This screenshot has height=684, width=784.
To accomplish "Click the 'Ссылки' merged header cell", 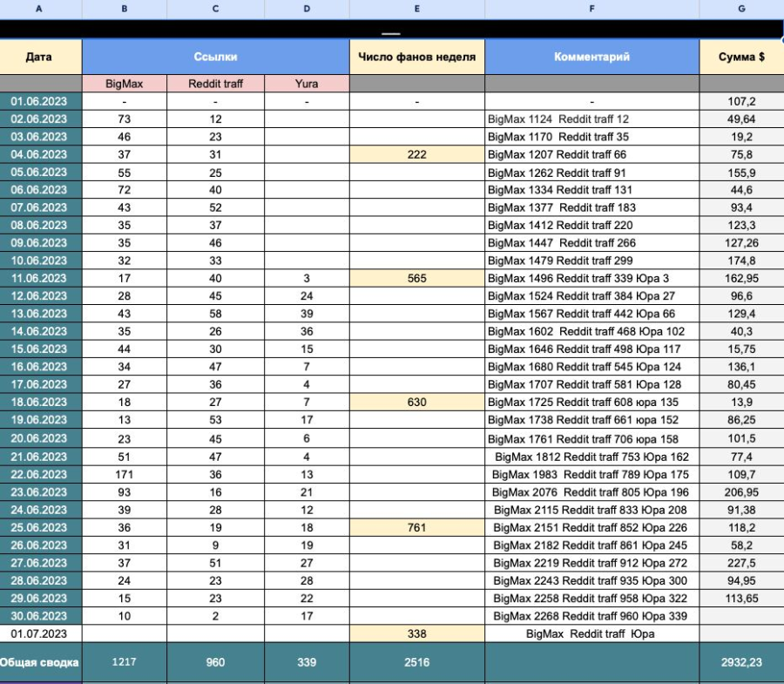I will pyautogui.click(x=215, y=57).
